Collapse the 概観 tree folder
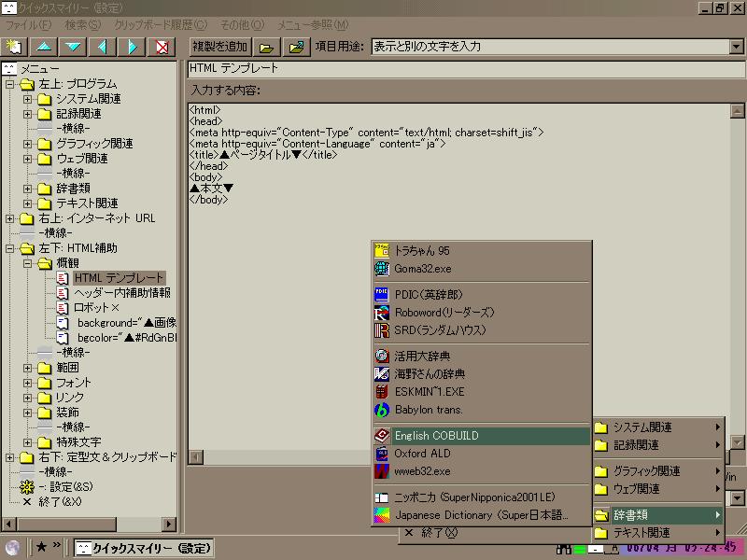Viewport: 747px width, 560px height. pos(28,263)
